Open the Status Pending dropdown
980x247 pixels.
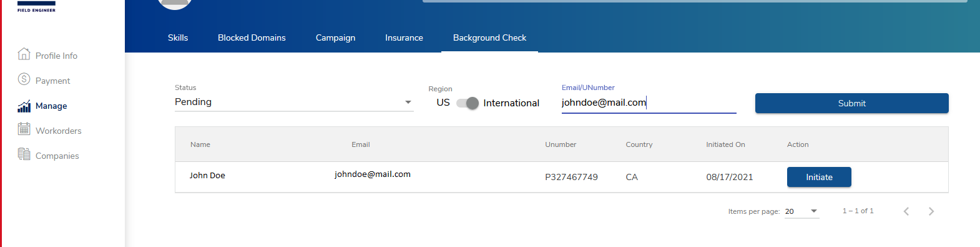(293, 102)
